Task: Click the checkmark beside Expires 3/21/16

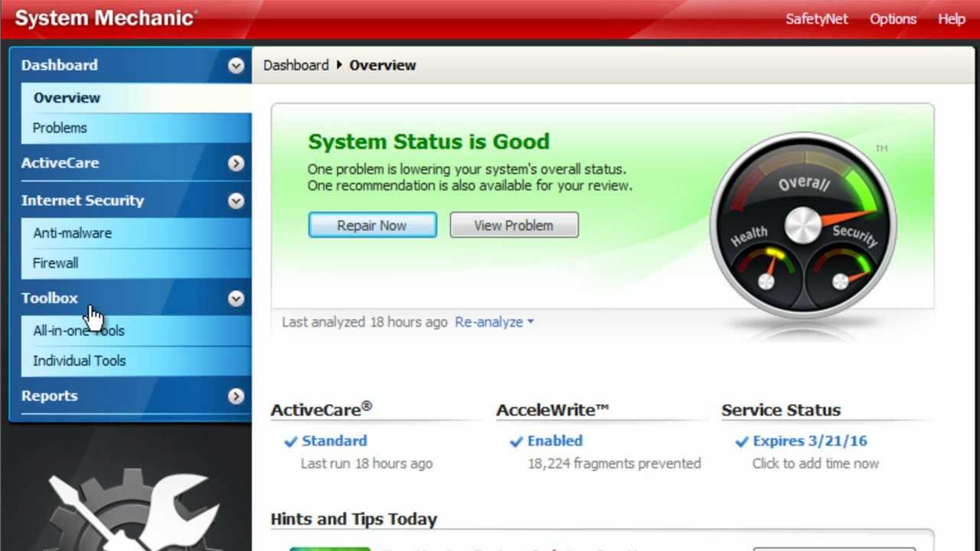Action: (x=742, y=442)
